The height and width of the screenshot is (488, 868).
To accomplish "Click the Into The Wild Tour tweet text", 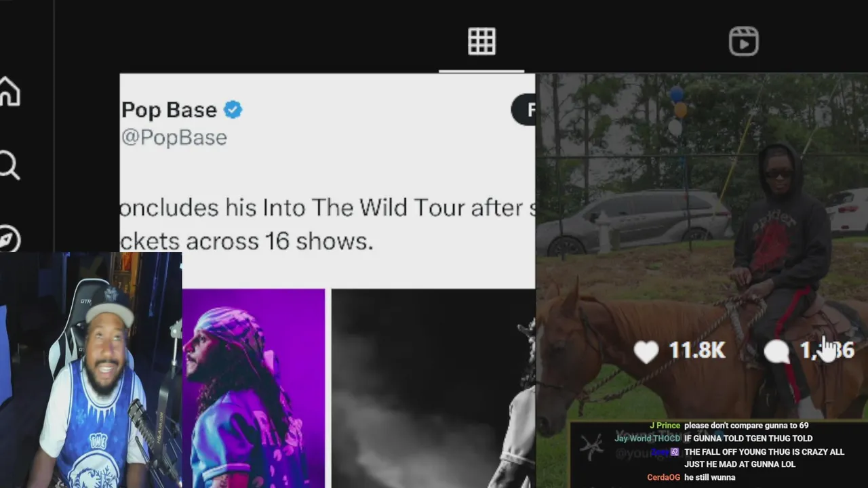I will 327,224.
